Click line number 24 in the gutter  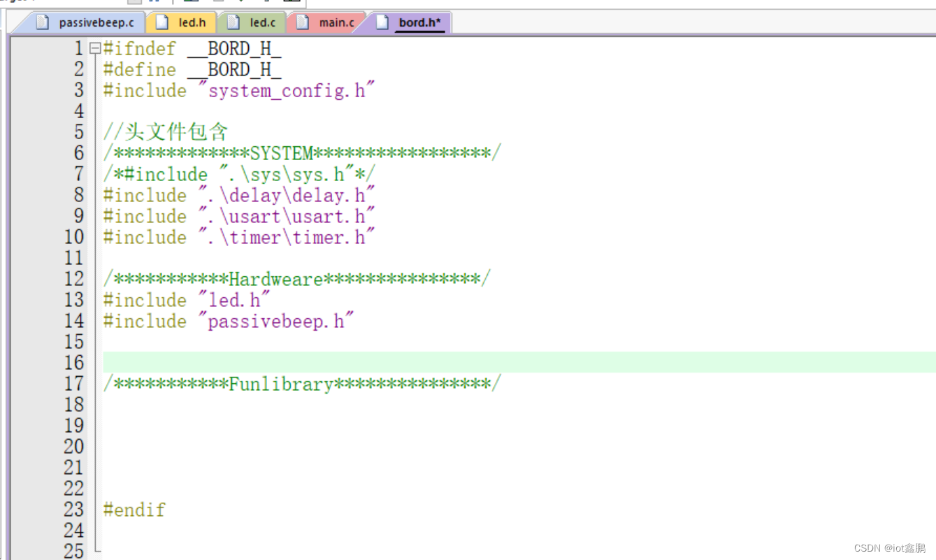[x=74, y=531]
